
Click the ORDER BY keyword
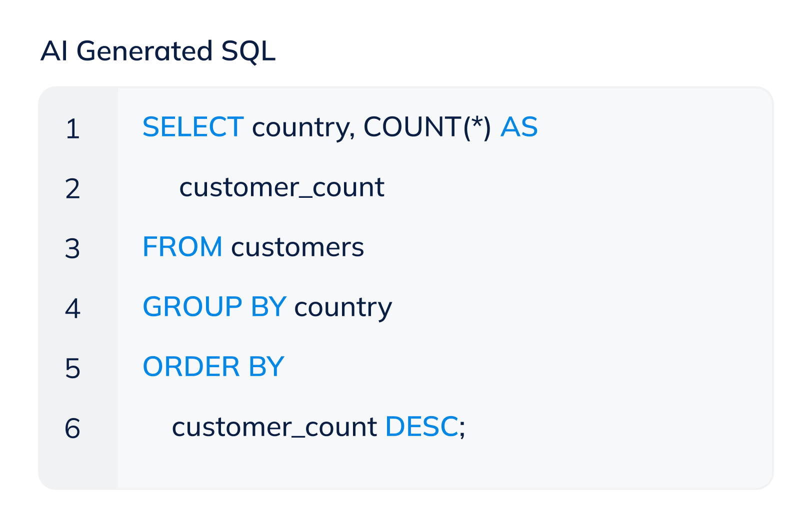pos(213,367)
